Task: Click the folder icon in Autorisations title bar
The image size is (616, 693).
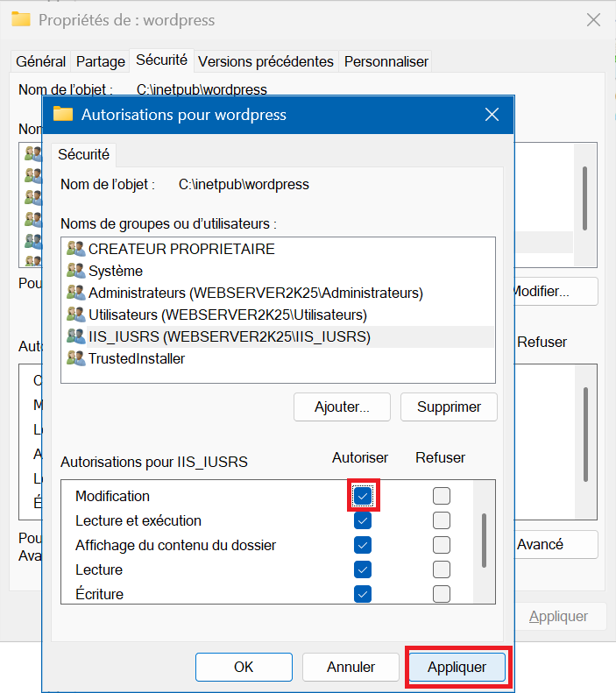Action: (x=63, y=115)
